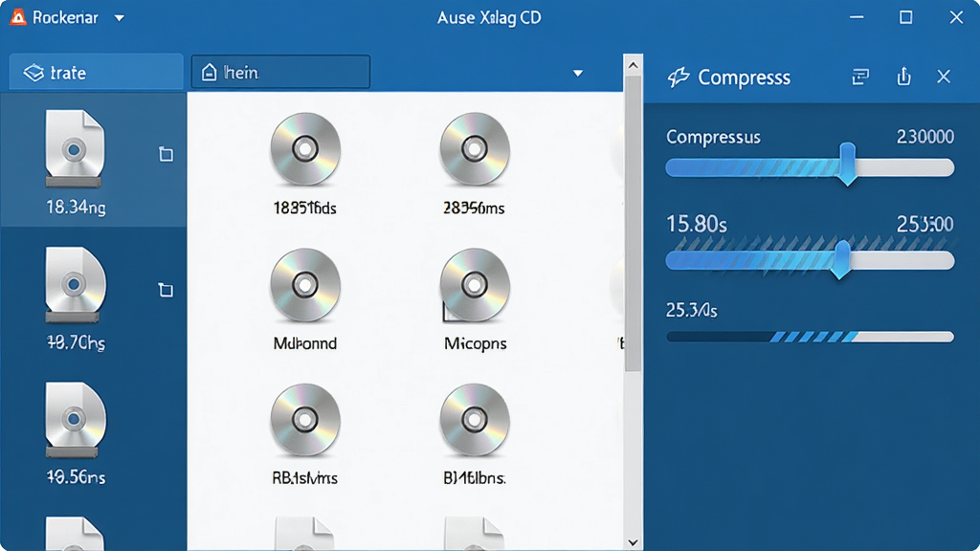Expand the Rockeriar title dropdown arrow
The height and width of the screenshot is (551, 980).
tap(120, 18)
